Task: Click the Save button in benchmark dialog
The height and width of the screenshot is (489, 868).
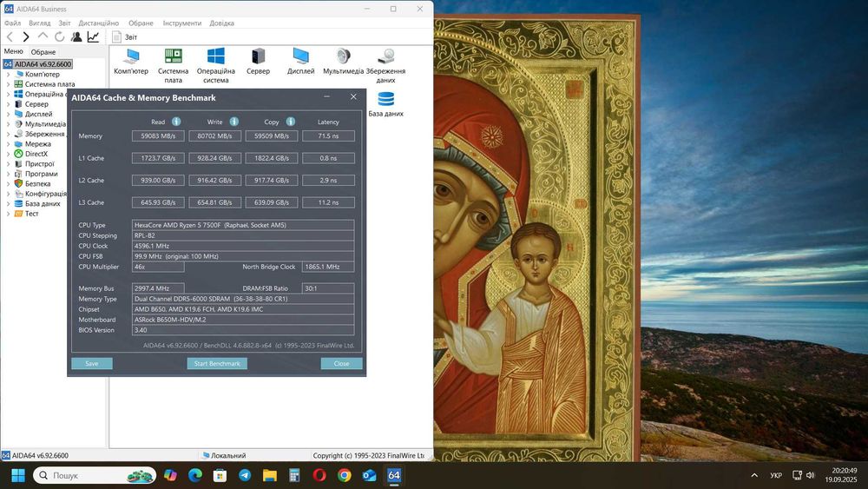Action: (x=92, y=363)
